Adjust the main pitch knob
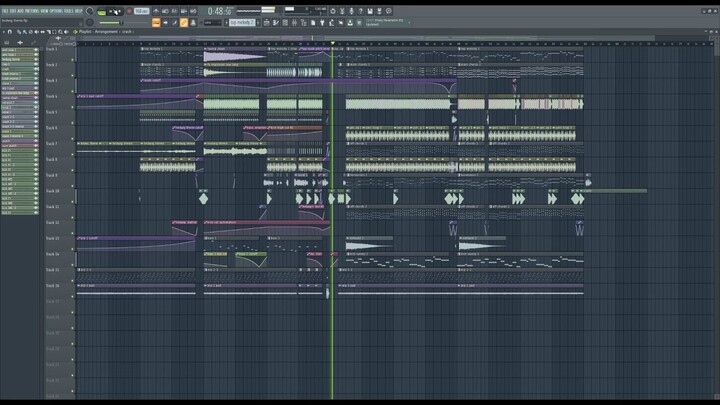 click(90, 22)
